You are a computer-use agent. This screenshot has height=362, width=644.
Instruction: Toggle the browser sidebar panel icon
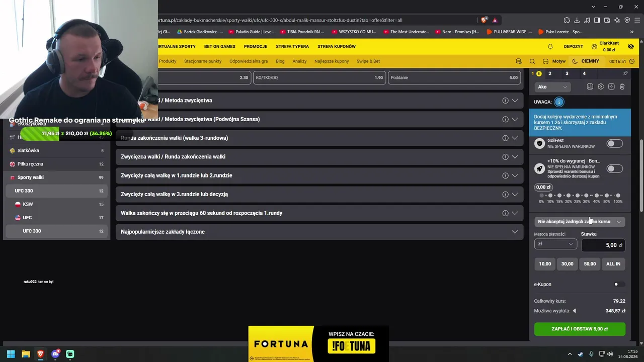pos(597,20)
